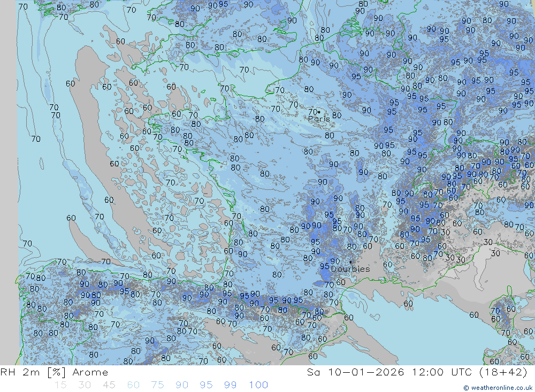This screenshot has width=535, height=392.
Task: Click the '12:00 UTC' time text
Action: coord(442,372)
